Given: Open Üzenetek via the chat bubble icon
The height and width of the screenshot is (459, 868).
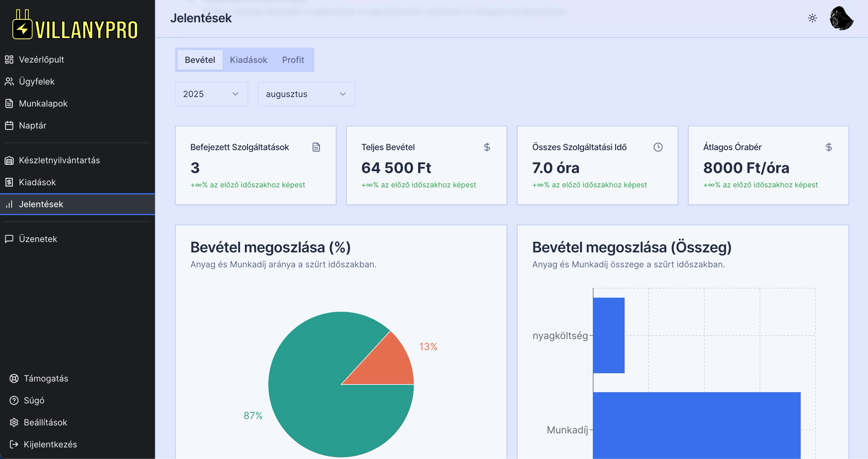Looking at the screenshot, I should click(9, 239).
